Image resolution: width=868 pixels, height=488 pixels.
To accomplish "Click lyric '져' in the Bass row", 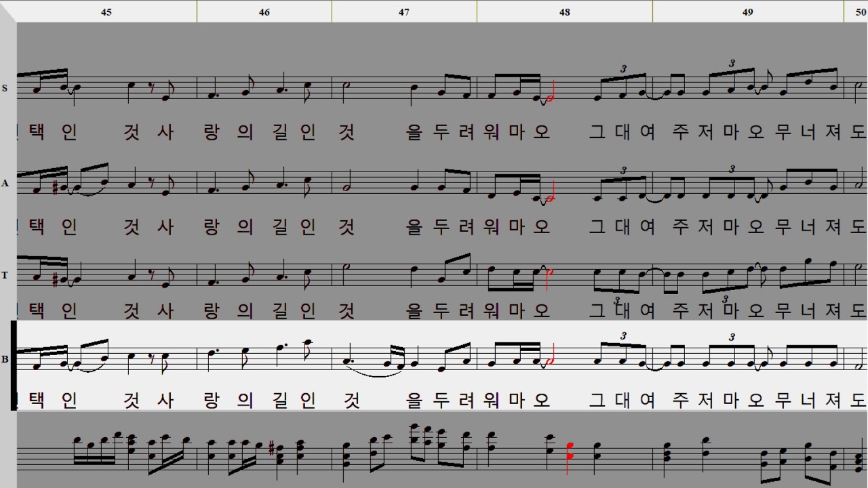I will [x=833, y=400].
